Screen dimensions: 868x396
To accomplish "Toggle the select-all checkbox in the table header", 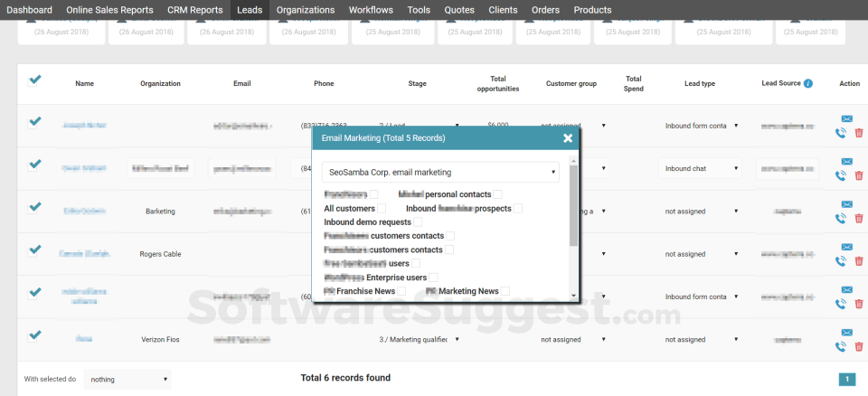I will pyautogui.click(x=34, y=80).
